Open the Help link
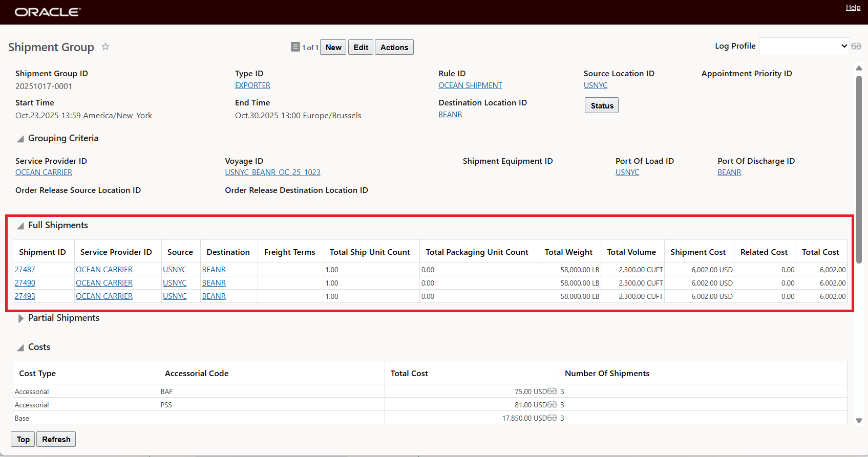The height and width of the screenshot is (457, 868). tap(853, 7)
